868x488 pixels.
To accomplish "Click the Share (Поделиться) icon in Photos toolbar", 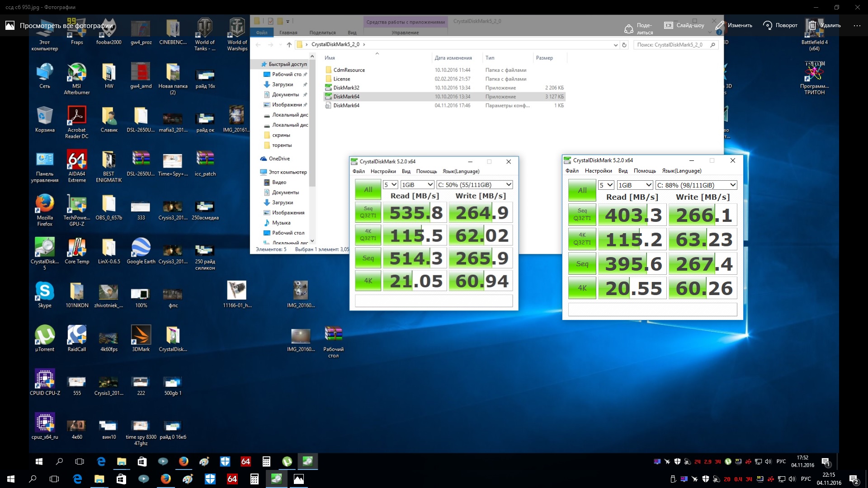I will pos(628,28).
